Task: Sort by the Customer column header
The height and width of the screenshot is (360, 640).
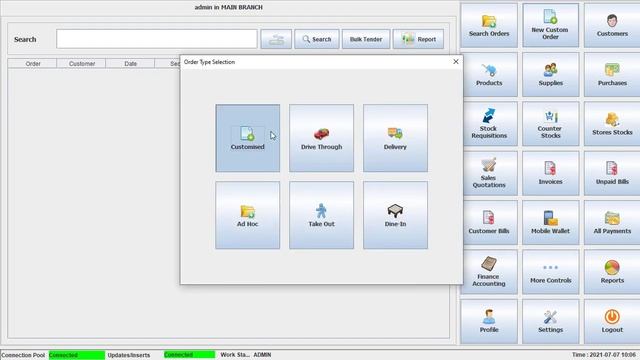Action: [82, 64]
